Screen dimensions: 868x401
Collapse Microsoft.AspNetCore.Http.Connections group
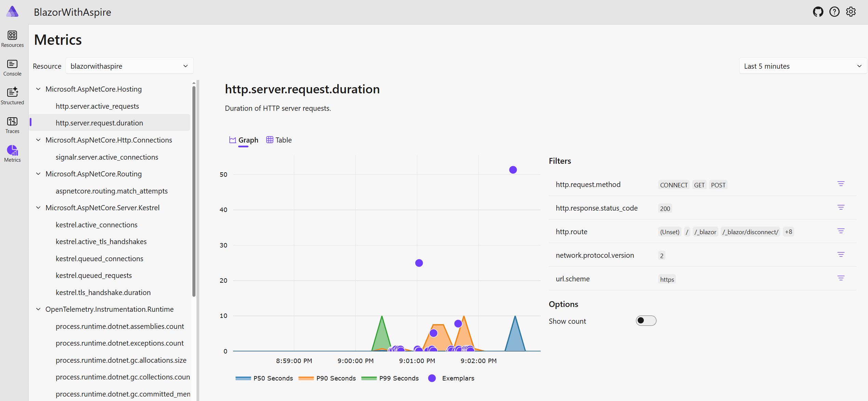point(38,140)
